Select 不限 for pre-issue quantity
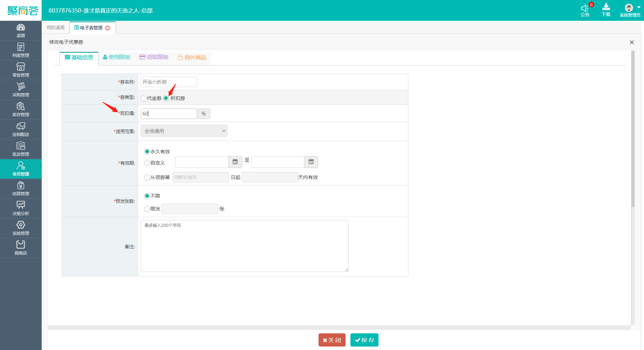This screenshot has height=350, width=644. (x=147, y=196)
